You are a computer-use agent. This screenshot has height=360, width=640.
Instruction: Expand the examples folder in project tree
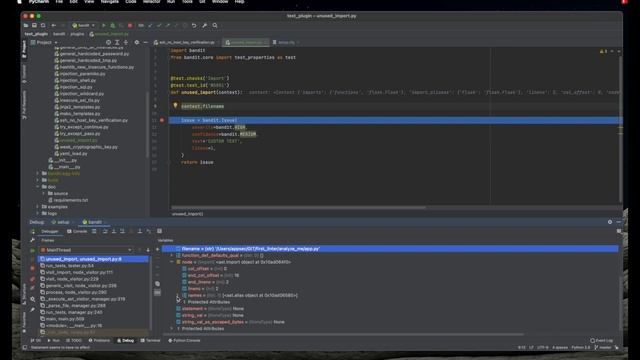38,207
